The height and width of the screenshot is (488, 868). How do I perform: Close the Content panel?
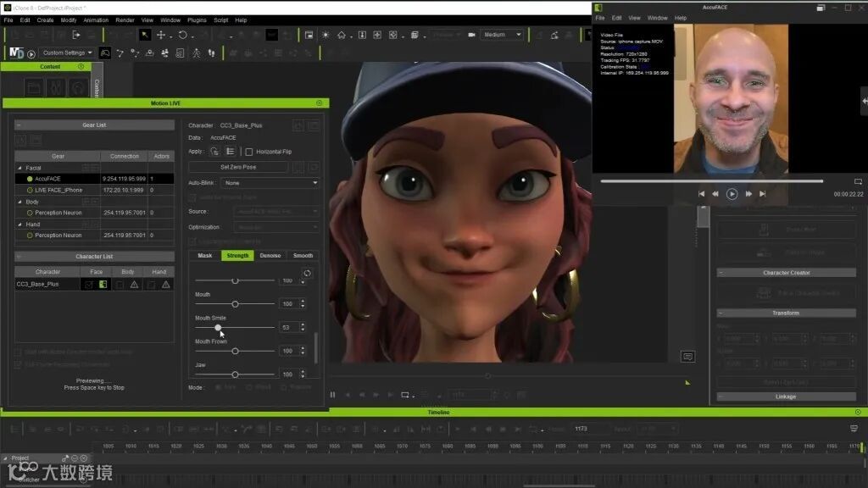(x=81, y=66)
